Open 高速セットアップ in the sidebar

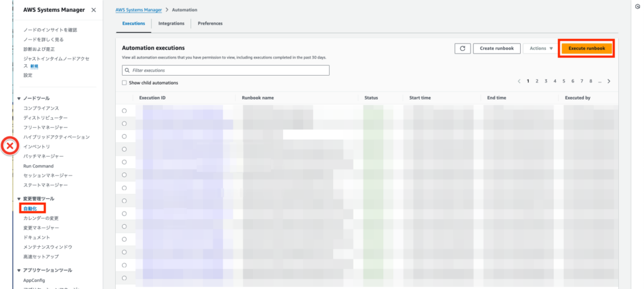[x=41, y=256]
